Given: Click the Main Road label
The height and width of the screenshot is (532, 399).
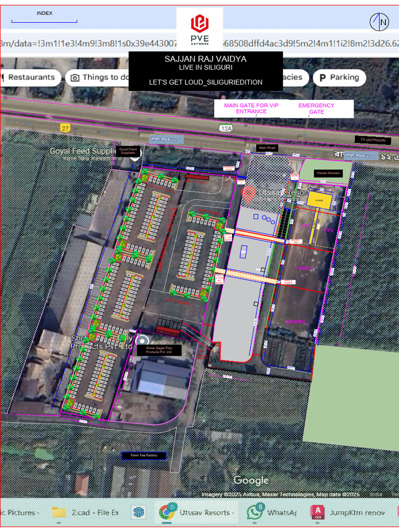Looking at the screenshot, I should point(267,148).
